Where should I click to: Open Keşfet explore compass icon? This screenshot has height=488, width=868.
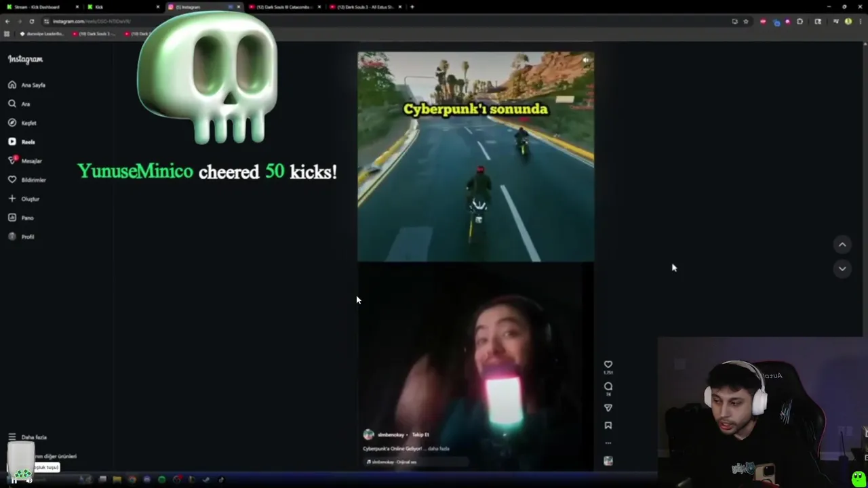coord(12,123)
